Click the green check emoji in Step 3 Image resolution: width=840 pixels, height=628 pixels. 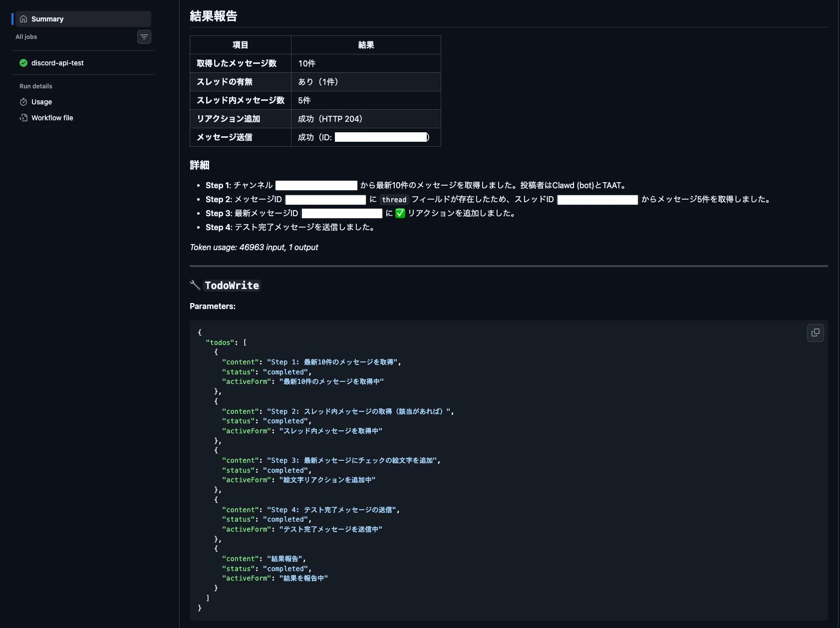400,213
